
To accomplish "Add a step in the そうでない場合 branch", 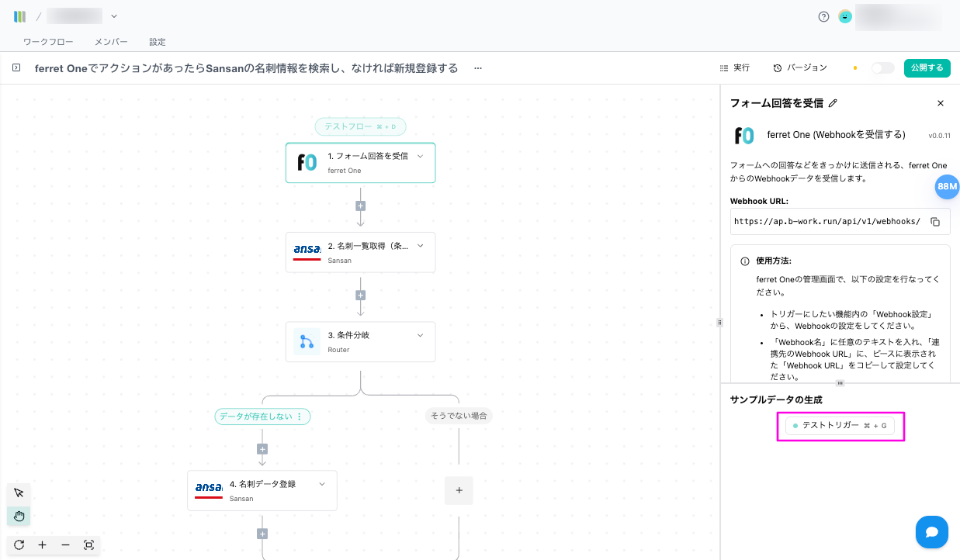I will (459, 490).
